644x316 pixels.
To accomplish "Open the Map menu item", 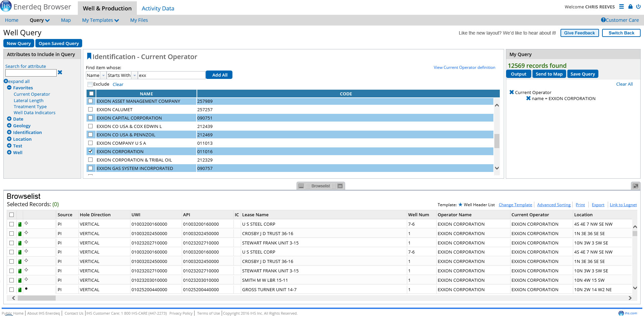I will (x=66, y=20).
